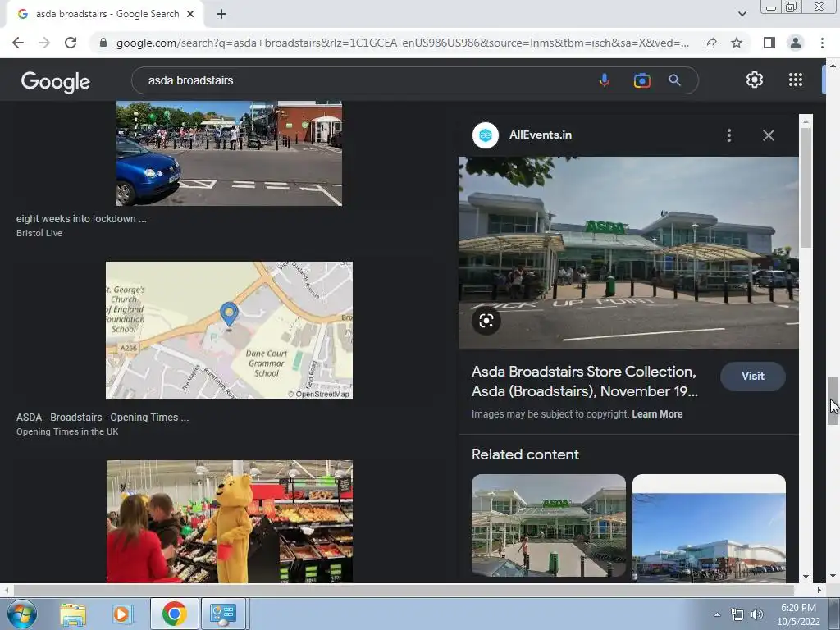840x630 pixels.
Task: Show hidden system tray icons
Action: (717, 615)
